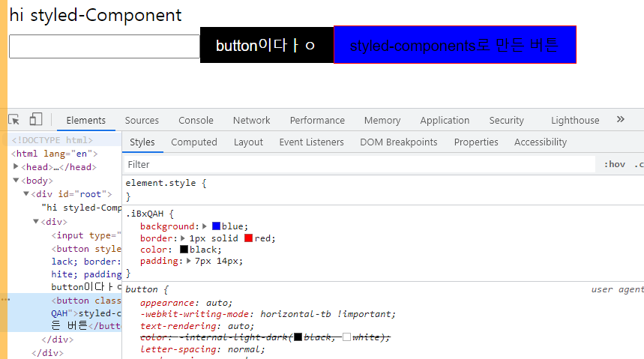Select the Security tab
This screenshot has width=644, height=359.
(506, 121)
